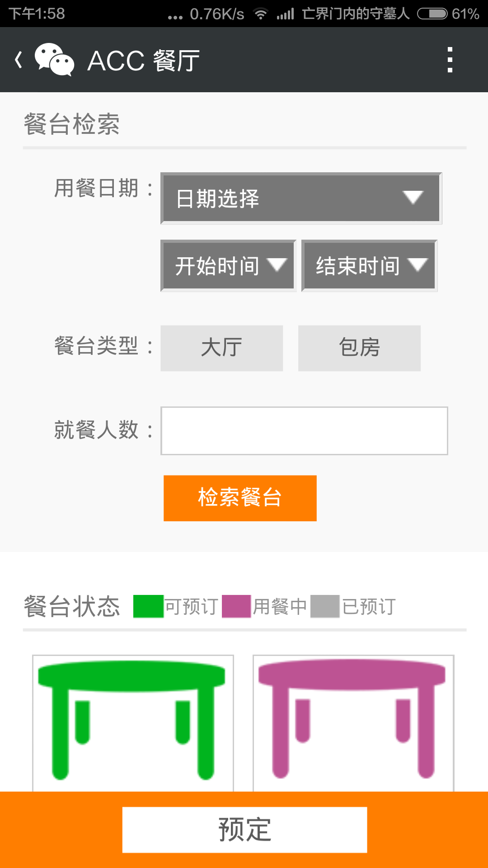The image size is (488, 868).
Task: Choose 大厅 table type
Action: point(221,348)
